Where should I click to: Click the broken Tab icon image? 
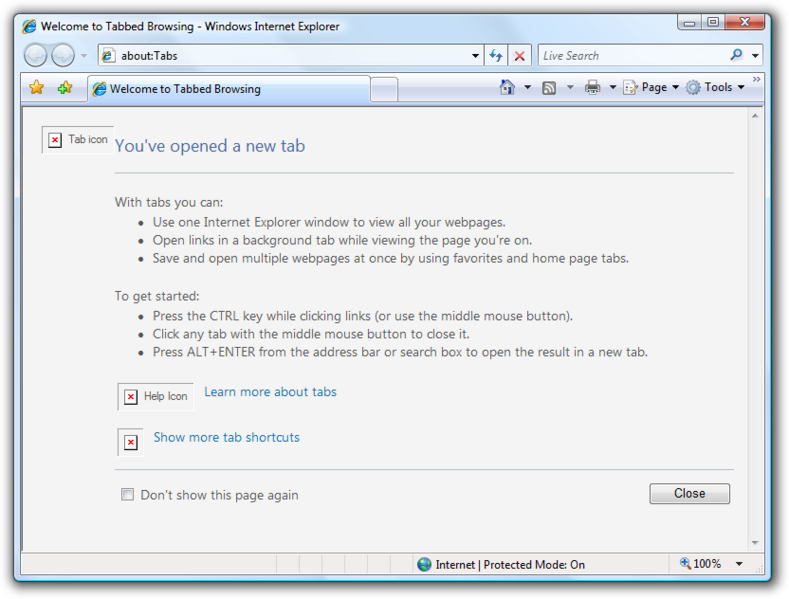pyautogui.click(x=78, y=139)
